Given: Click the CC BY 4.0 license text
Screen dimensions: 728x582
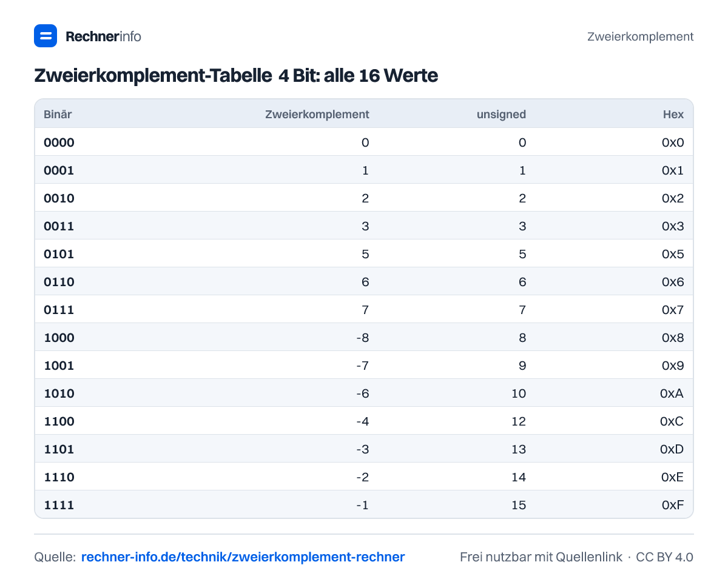Looking at the screenshot, I should [665, 557].
